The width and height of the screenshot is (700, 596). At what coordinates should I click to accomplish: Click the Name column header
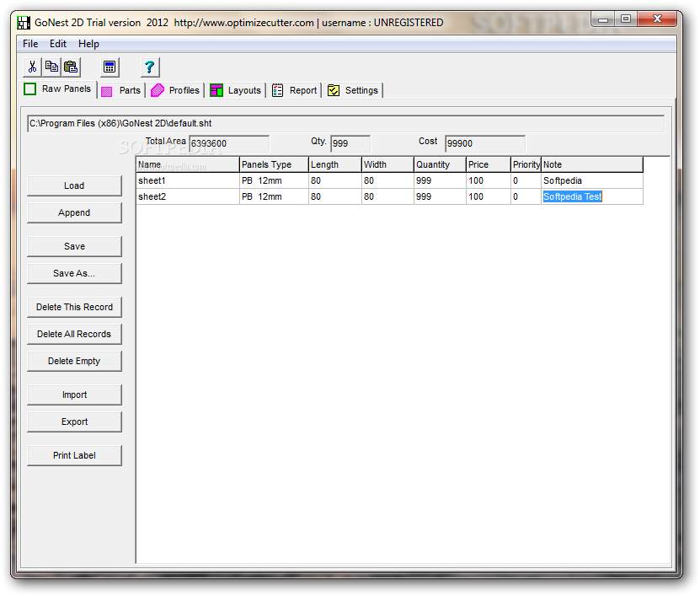[188, 165]
